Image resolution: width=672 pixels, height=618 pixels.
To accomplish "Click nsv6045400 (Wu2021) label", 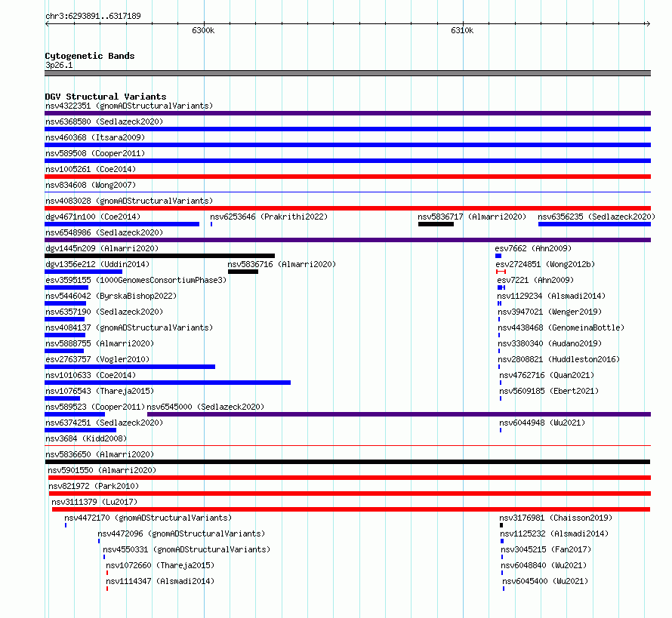I will (x=545, y=581).
